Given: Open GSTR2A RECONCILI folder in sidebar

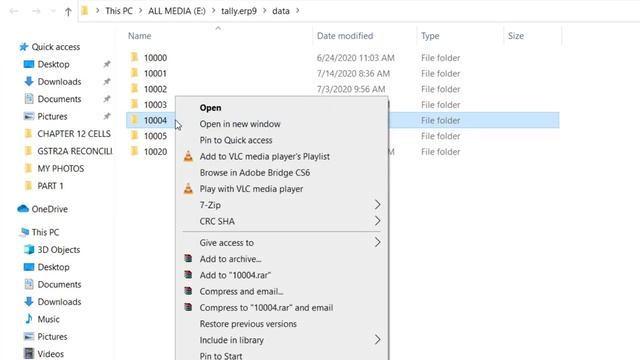Looking at the screenshot, I should [75, 151].
